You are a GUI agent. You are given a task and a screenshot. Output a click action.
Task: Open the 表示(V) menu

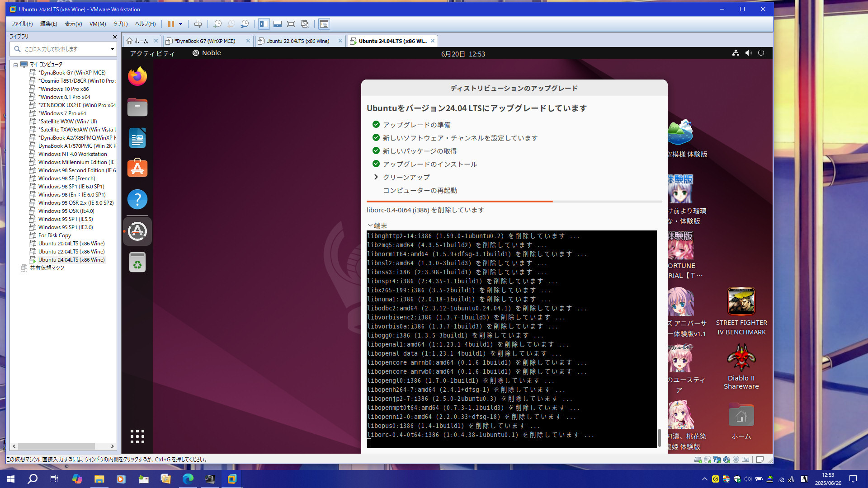pos(73,24)
